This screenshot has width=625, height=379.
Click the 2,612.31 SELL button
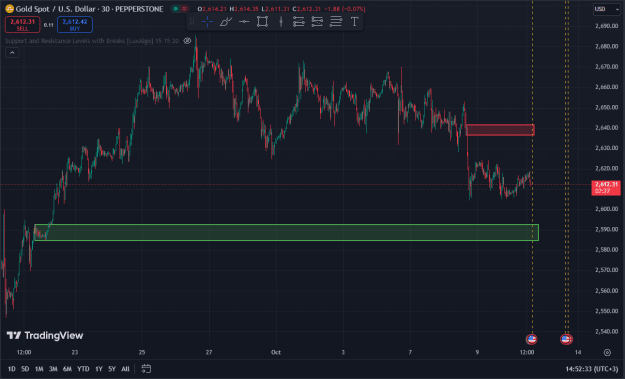pyautogui.click(x=22, y=25)
